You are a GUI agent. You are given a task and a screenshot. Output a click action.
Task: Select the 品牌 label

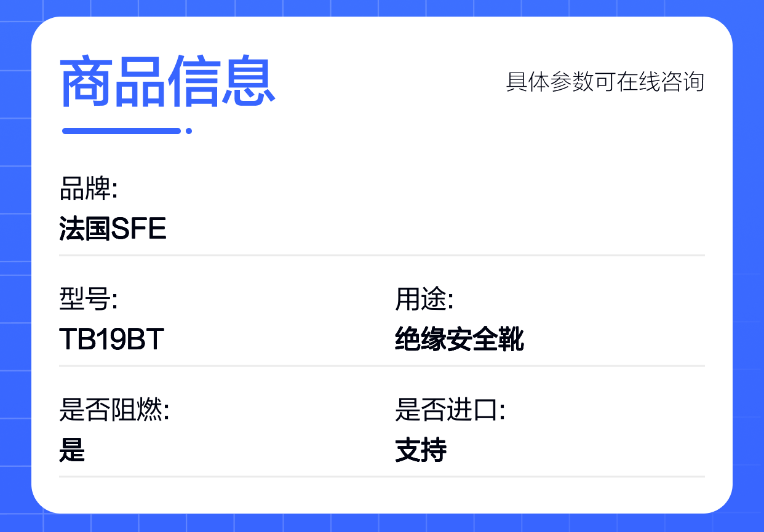[89, 189]
